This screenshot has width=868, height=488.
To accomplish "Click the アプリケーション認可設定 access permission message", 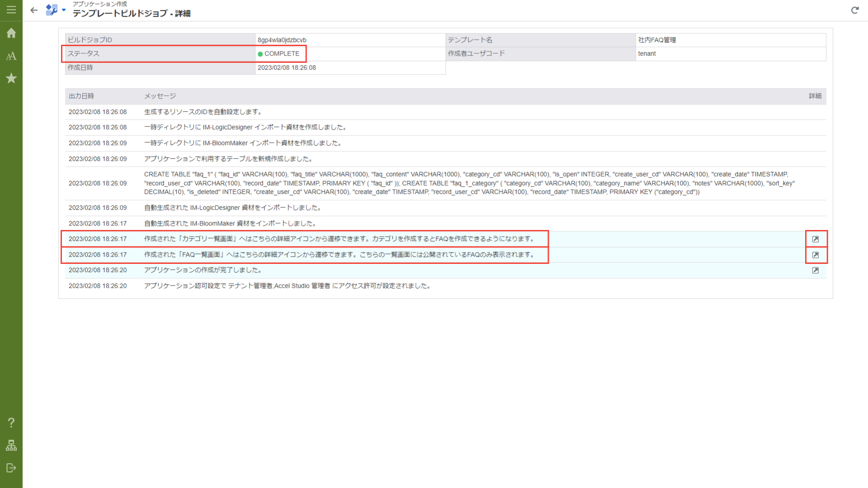I will click(x=287, y=286).
